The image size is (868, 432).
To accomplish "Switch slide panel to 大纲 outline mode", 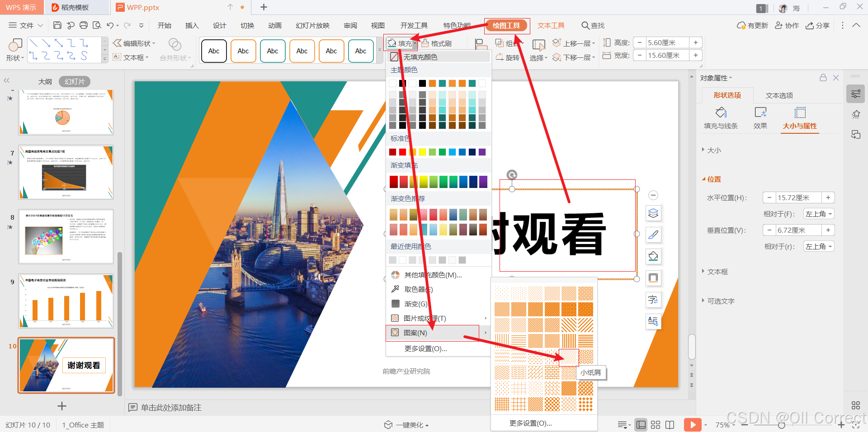I will 45,81.
